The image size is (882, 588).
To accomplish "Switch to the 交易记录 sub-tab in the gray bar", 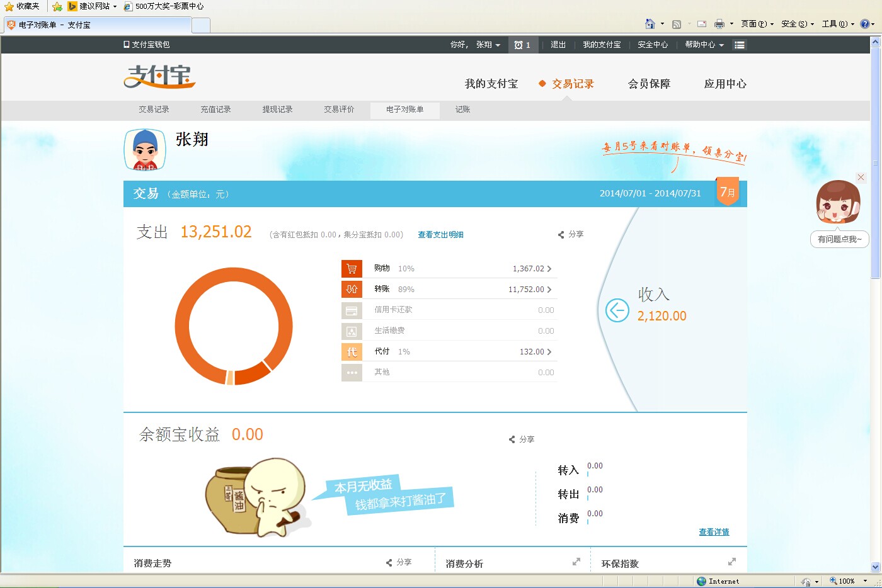I will [x=154, y=110].
